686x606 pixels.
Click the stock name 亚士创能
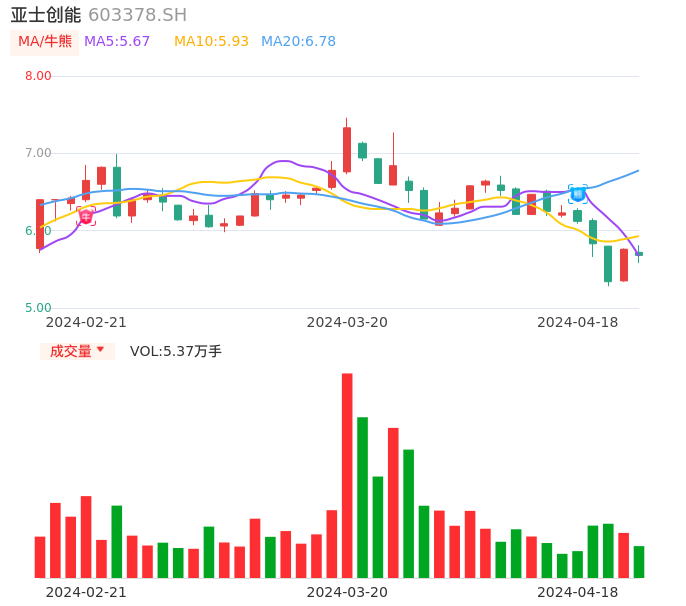[45, 15]
